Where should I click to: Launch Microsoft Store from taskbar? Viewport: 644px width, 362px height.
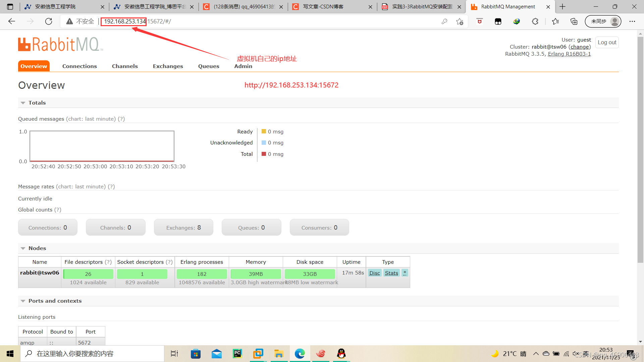tap(196, 354)
